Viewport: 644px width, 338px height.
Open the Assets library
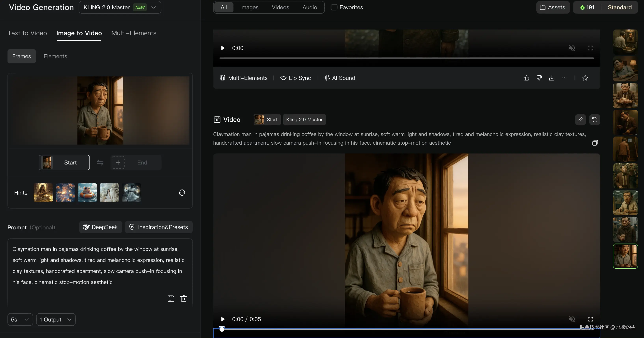click(x=553, y=7)
